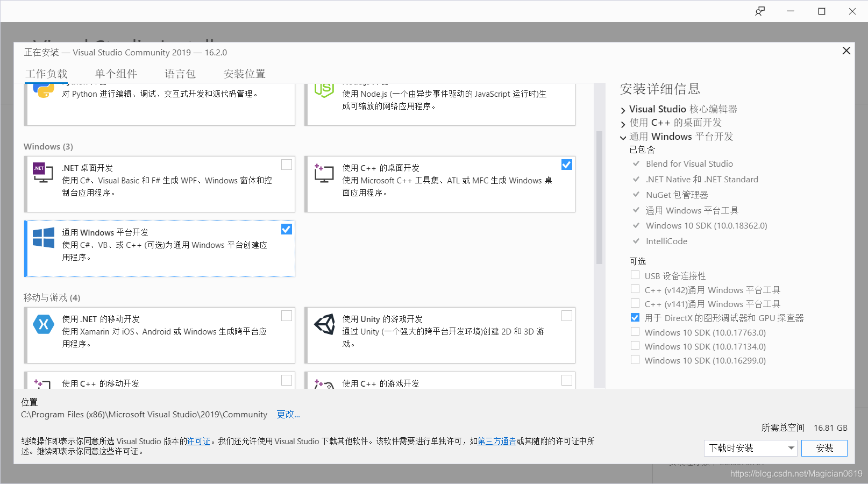This screenshot has width=868, height=484.
Task: Switch to 安装位置 tab
Action: [x=245, y=74]
